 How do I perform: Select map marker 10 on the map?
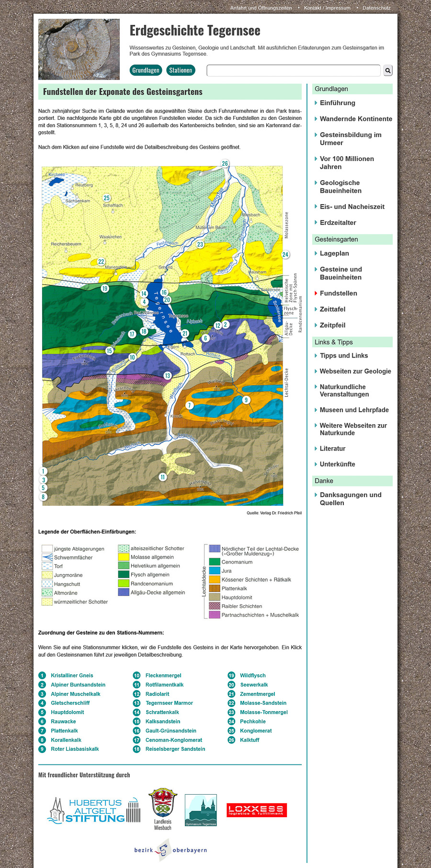pyautogui.click(x=133, y=357)
